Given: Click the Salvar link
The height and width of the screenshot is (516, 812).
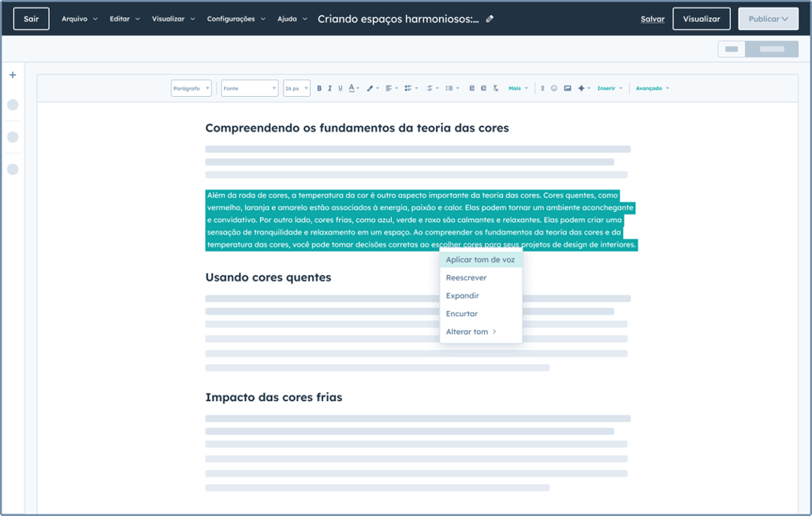Looking at the screenshot, I should (652, 18).
